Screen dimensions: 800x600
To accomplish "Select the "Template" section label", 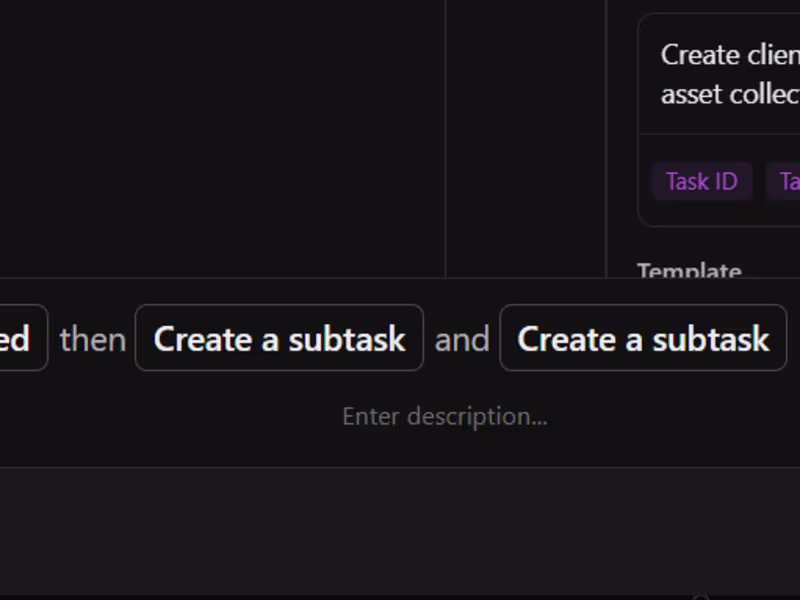I will (x=689, y=270).
